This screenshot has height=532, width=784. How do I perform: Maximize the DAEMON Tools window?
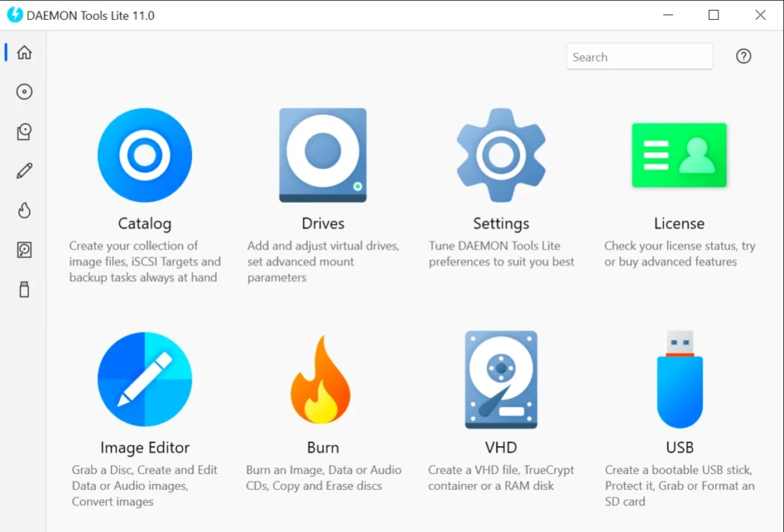tap(714, 15)
